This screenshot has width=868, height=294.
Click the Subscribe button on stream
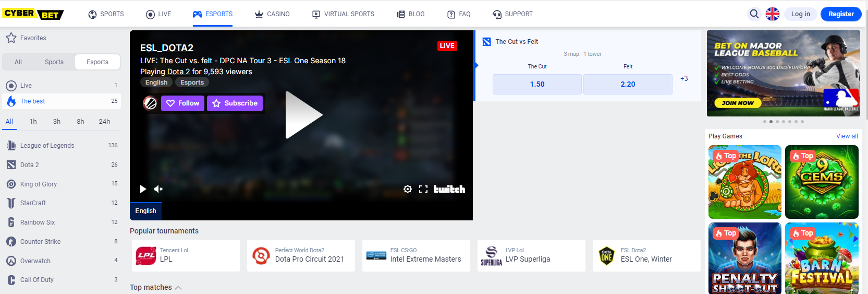tap(235, 103)
